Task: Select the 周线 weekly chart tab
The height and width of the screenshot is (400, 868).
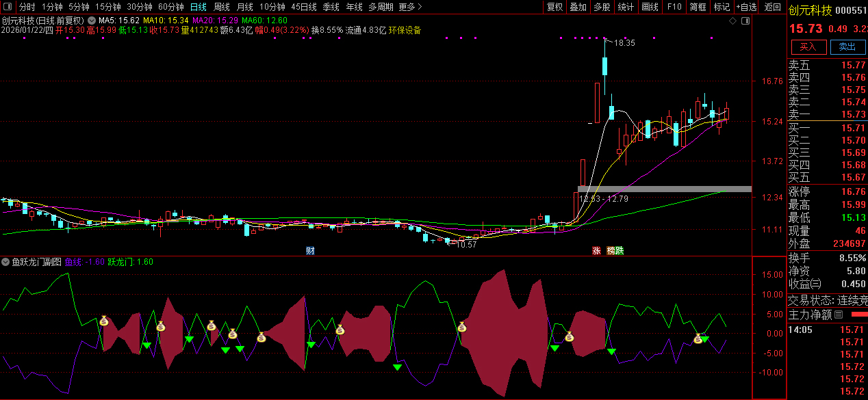Action: pos(222,7)
